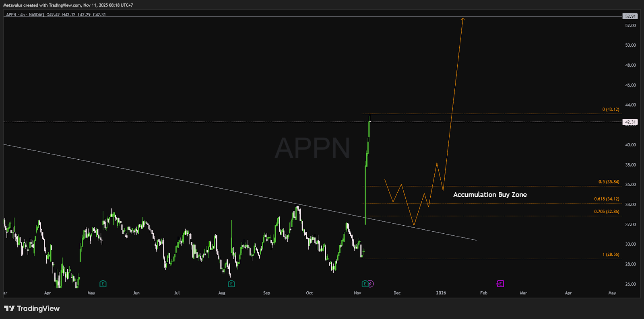Click the Dec label on the time axis
The height and width of the screenshot is (319, 644).
(397, 293)
